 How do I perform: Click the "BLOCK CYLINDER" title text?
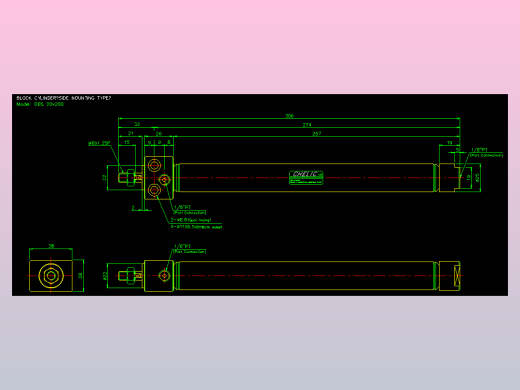63,98
